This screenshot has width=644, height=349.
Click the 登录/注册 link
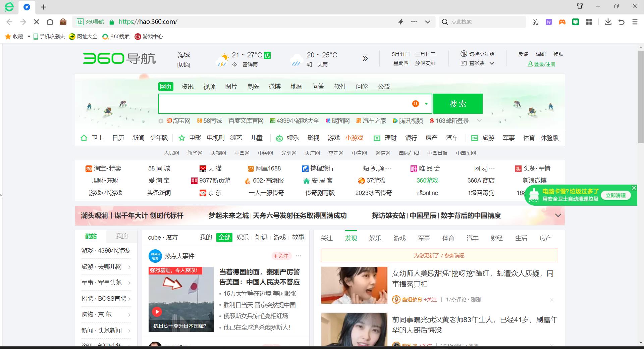(x=543, y=64)
